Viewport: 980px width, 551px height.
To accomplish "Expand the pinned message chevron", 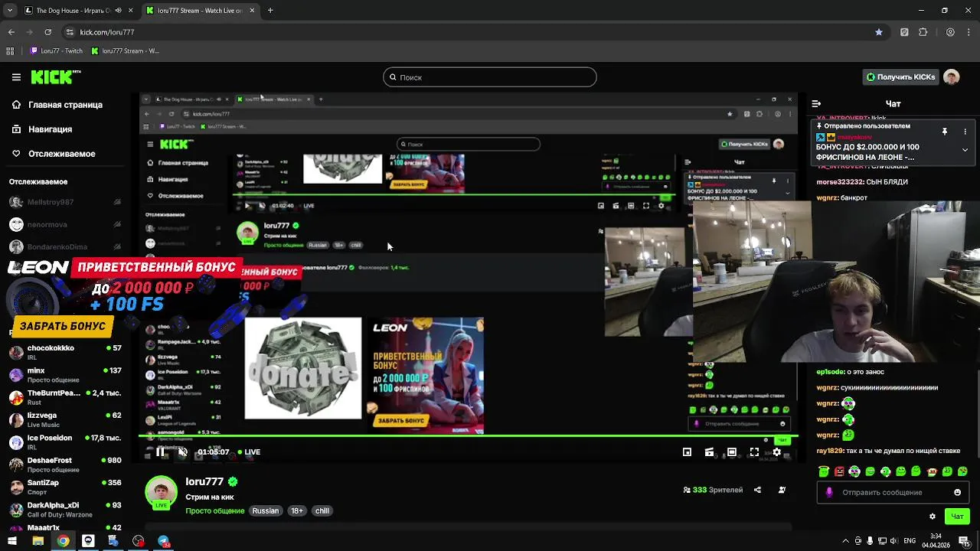I will [965, 150].
